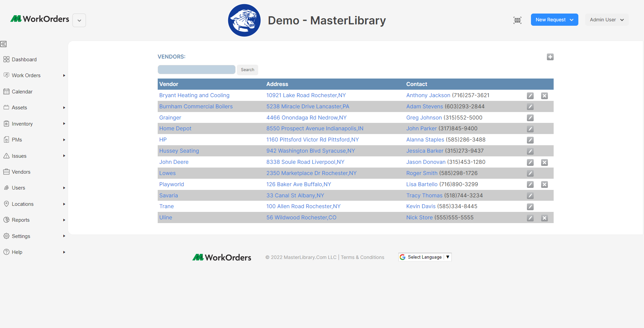Click the WorkOrders logo in header

40,19
